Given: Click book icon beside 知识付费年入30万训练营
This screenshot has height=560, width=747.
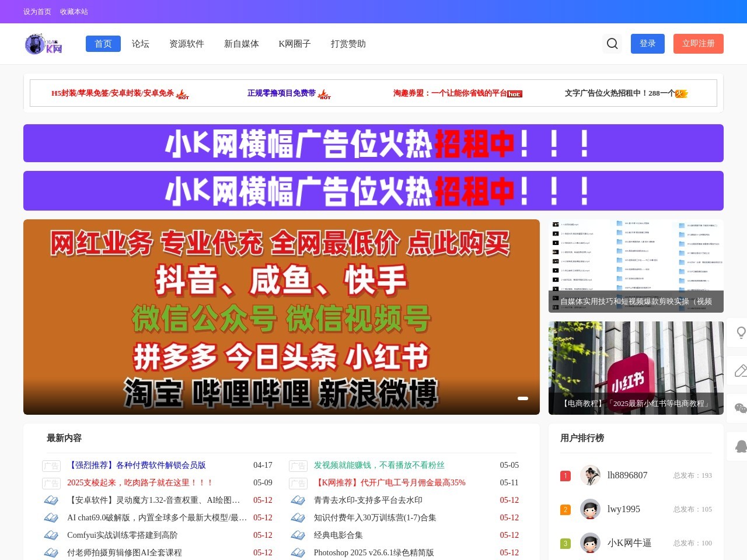Looking at the screenshot, I should 298,517.
